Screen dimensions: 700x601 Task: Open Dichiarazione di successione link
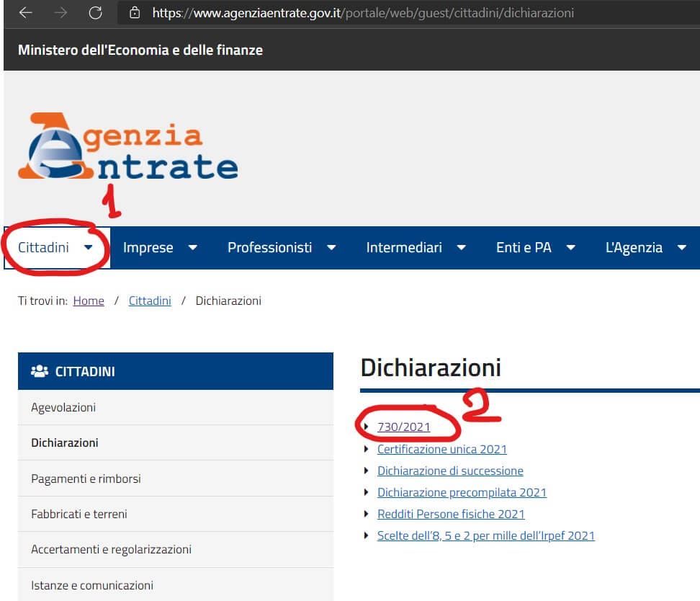450,471
